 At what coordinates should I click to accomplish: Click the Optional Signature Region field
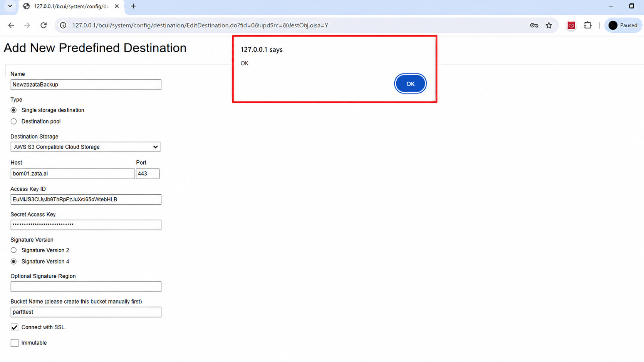(x=86, y=287)
